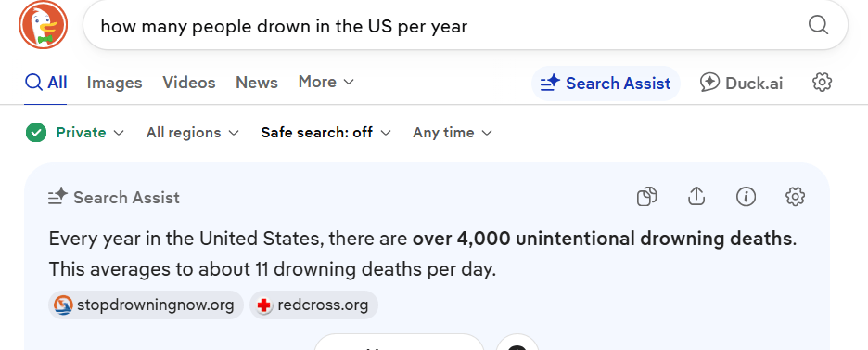The height and width of the screenshot is (350, 868).
Task: Open the stopdrowningnow.org source link
Action: tap(147, 305)
